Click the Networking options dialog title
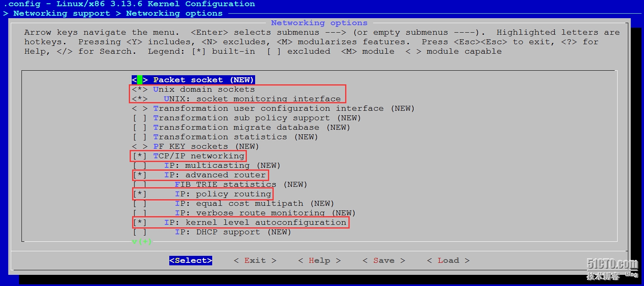The width and height of the screenshot is (644, 286). pos(319,23)
